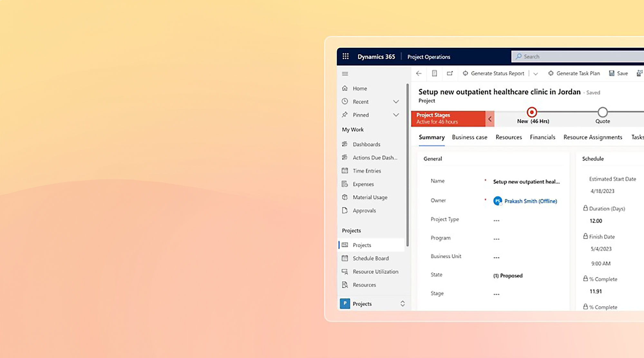Expand the Recent section chevron

tap(396, 102)
